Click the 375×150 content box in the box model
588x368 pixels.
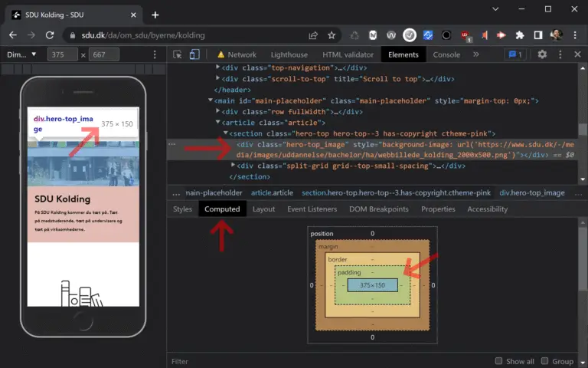tap(372, 285)
